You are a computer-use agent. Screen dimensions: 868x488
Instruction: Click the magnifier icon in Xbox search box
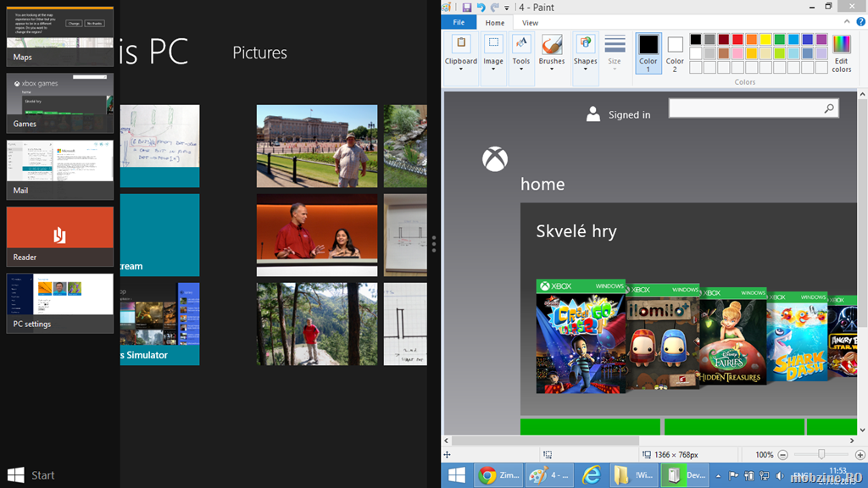829,108
